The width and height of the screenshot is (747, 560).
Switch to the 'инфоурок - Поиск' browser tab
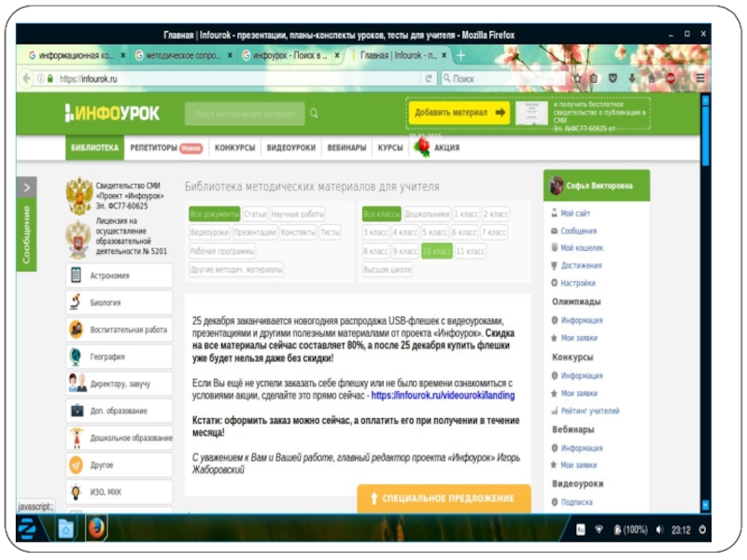291,56
